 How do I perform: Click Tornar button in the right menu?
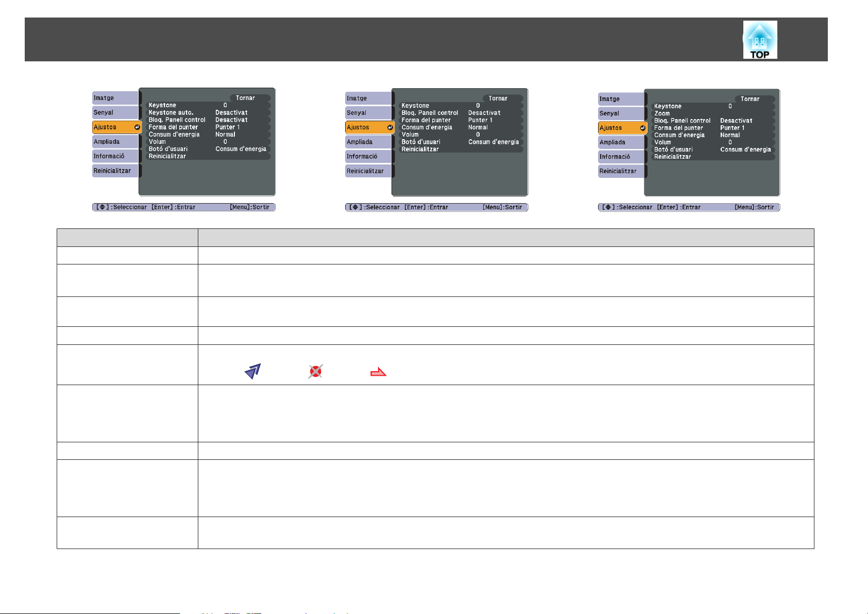click(755, 99)
